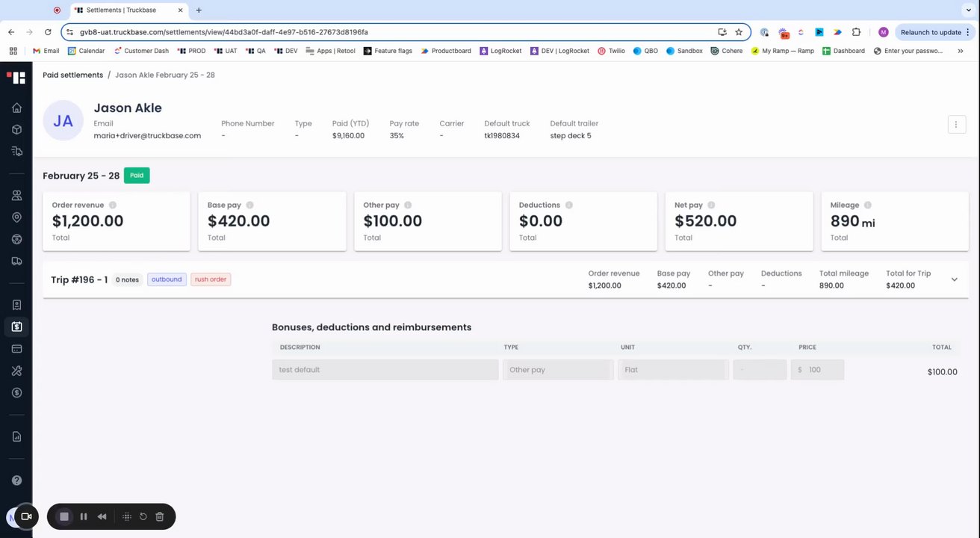
Task: Open the people/drivers icon in sidebar
Action: (x=16, y=195)
